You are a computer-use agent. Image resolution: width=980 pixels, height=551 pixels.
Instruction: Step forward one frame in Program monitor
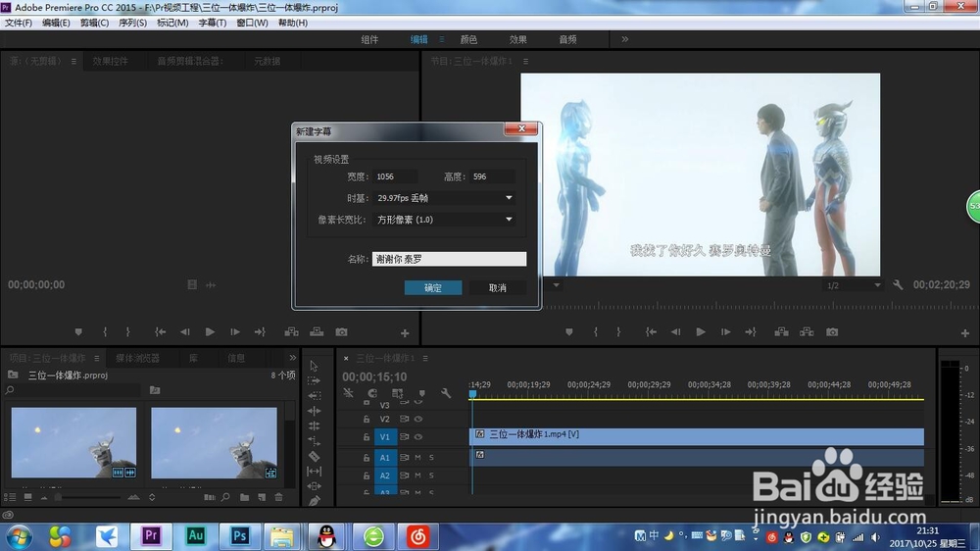click(x=725, y=332)
